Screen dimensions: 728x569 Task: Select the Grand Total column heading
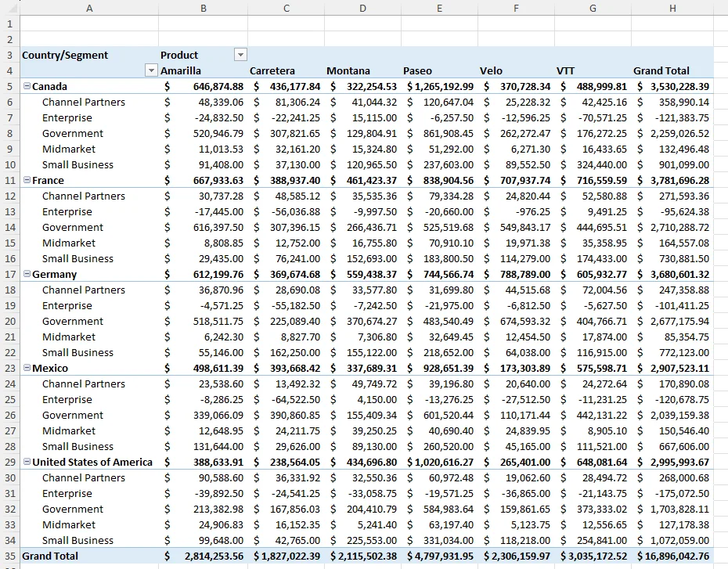(672, 70)
